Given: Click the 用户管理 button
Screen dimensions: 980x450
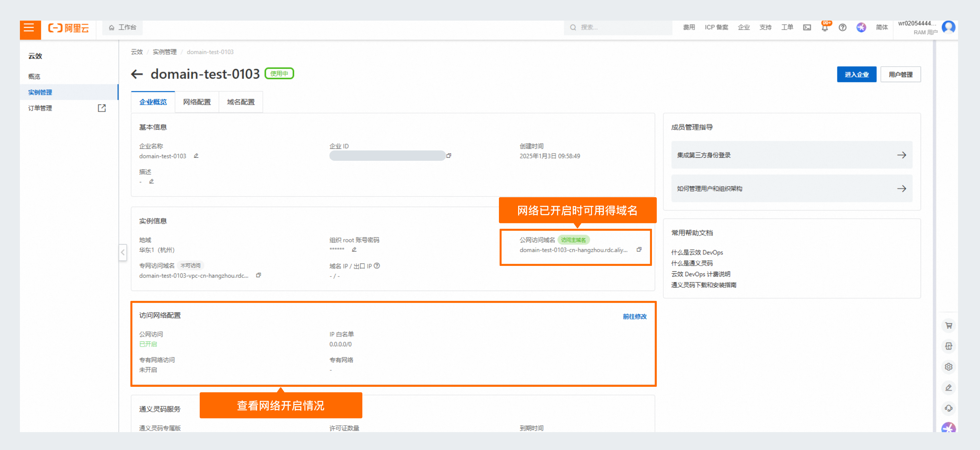Looking at the screenshot, I should tap(900, 75).
